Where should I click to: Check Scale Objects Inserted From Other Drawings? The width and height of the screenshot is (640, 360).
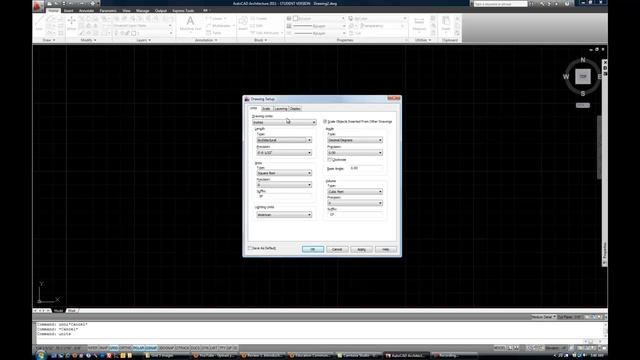point(325,122)
